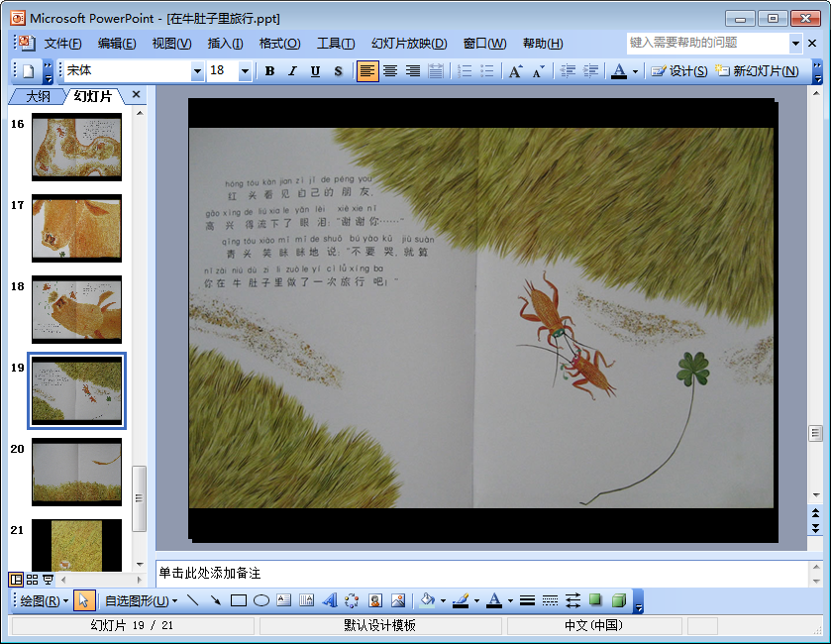831x644 pixels.
Task: Toggle text shadow formatting
Action: click(338, 71)
